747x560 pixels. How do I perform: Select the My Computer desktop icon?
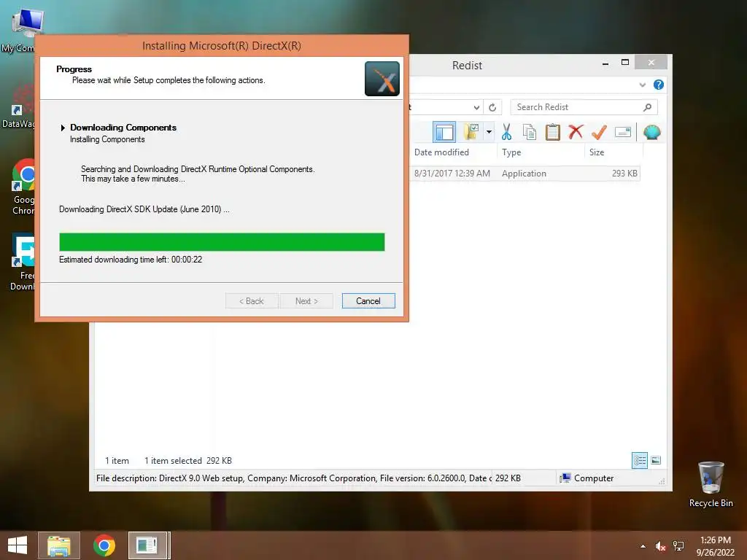[21, 29]
